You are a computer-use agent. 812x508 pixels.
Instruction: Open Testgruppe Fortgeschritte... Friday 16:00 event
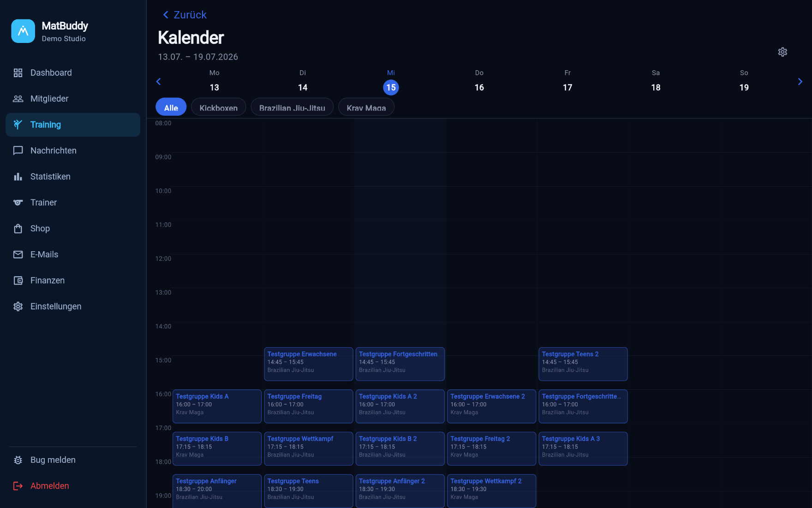click(583, 406)
